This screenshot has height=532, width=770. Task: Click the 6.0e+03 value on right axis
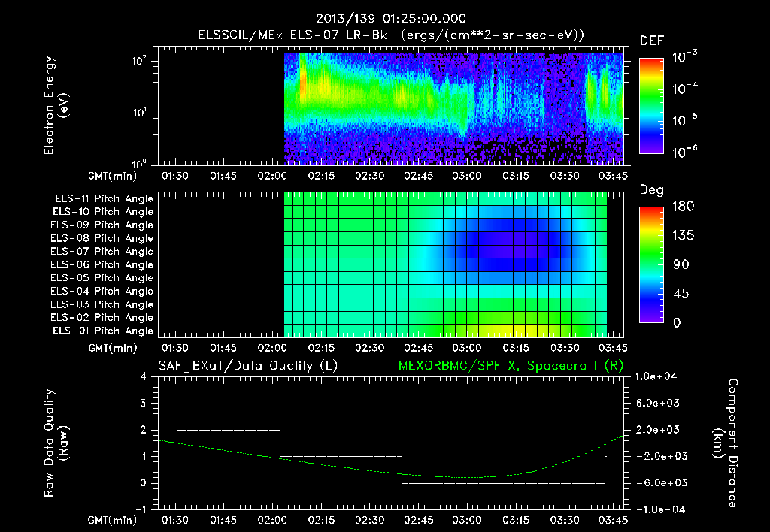(x=658, y=404)
